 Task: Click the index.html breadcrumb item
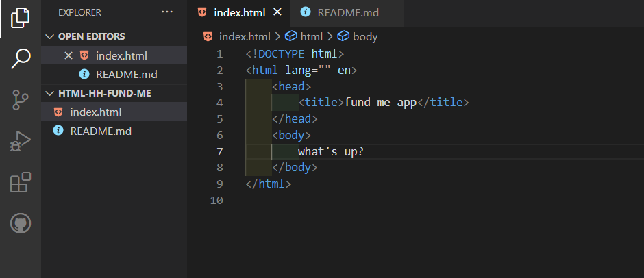pos(245,36)
